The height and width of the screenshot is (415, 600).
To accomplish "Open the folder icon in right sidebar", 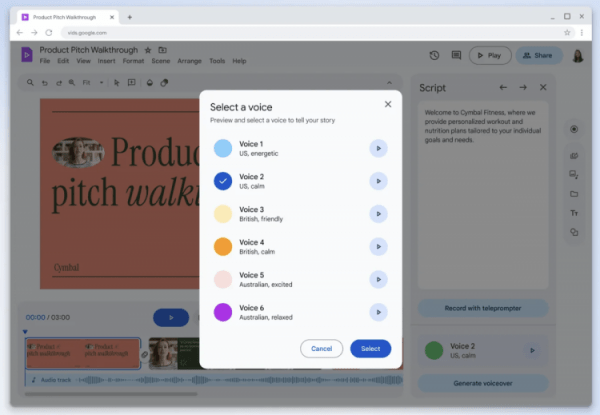I will click(x=574, y=194).
